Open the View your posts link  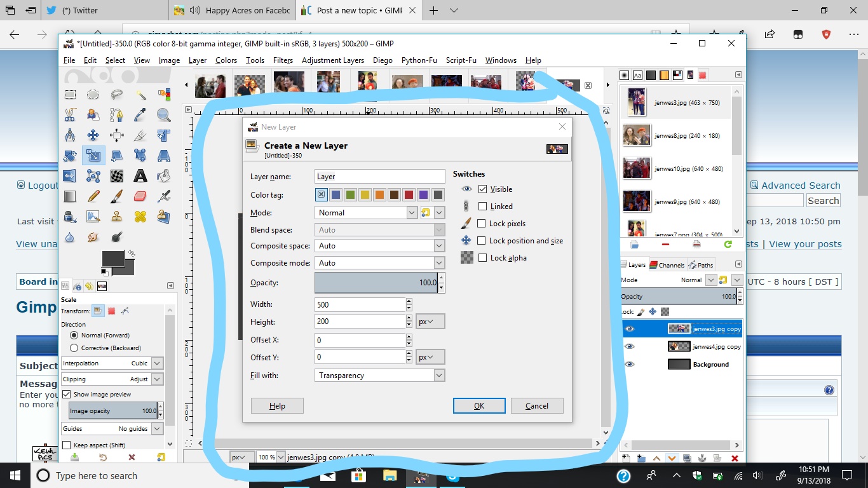click(x=805, y=244)
